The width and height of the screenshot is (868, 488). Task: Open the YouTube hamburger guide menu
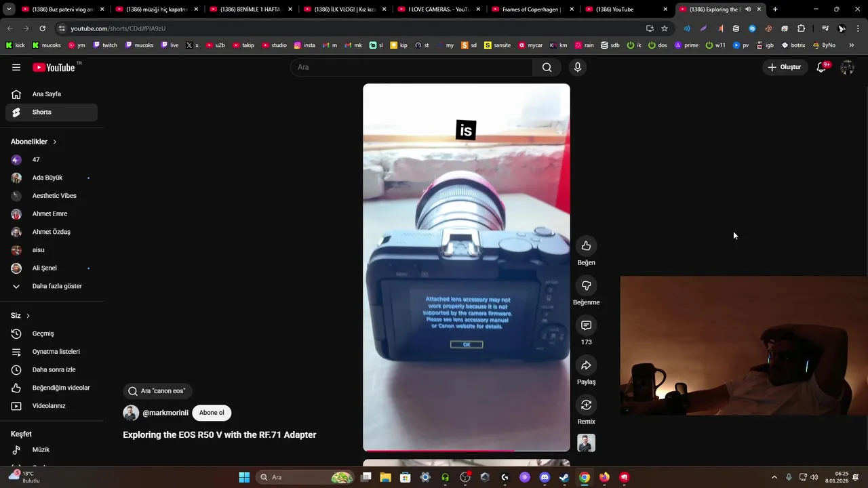point(16,67)
